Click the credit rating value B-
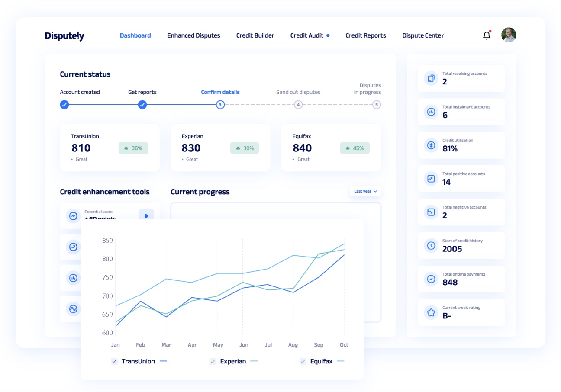 [x=447, y=316]
